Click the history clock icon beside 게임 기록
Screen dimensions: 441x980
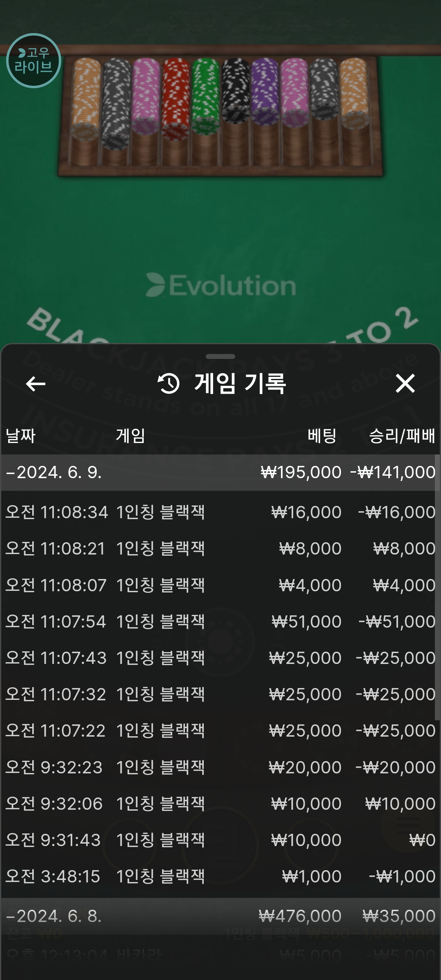[169, 383]
